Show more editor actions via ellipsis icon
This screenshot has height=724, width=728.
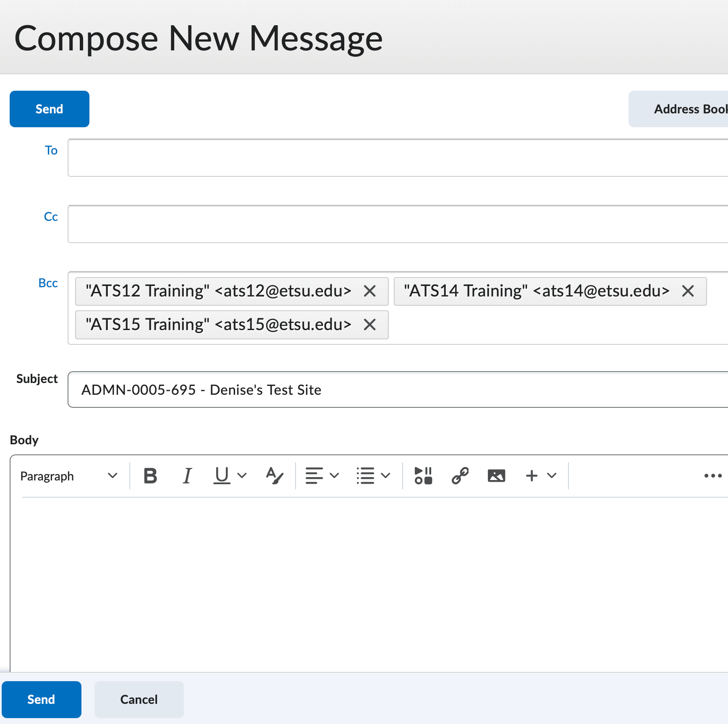pos(712,475)
